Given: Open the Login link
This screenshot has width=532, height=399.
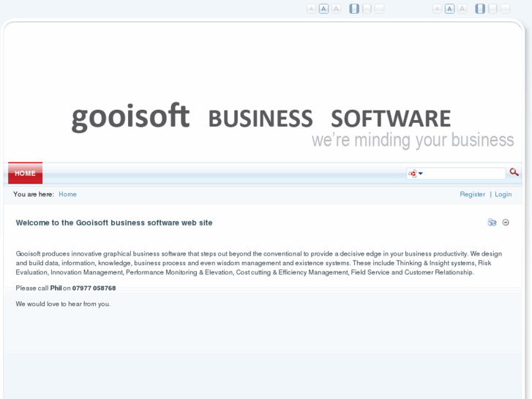Looking at the screenshot, I should (x=503, y=194).
